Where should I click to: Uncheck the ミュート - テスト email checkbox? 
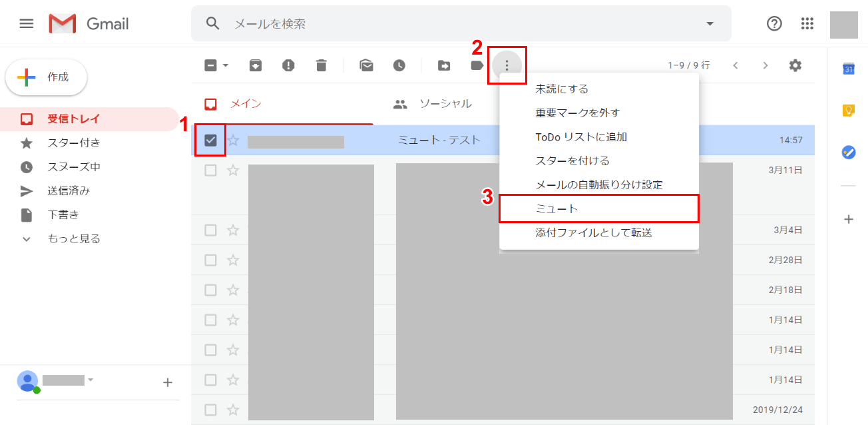(211, 140)
